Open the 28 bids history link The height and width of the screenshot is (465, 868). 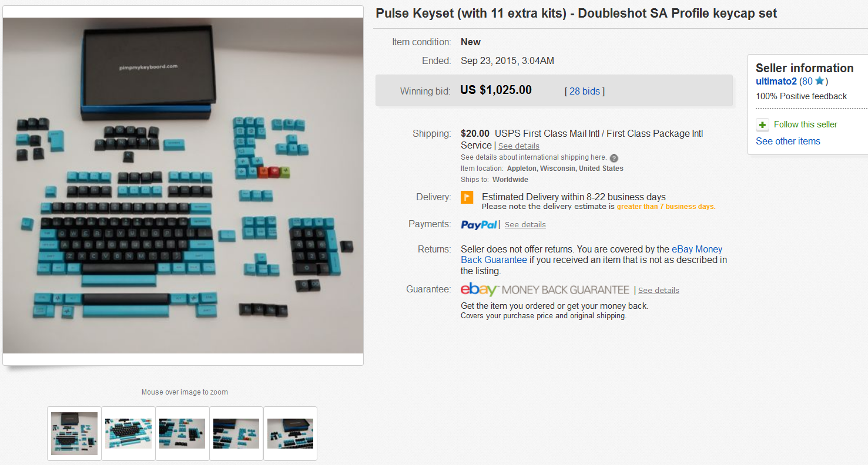coord(585,91)
